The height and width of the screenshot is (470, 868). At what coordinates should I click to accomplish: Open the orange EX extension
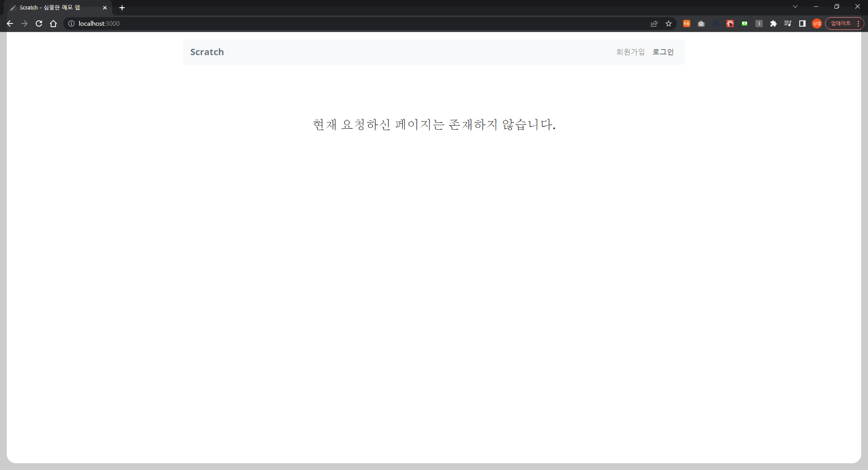click(x=686, y=23)
